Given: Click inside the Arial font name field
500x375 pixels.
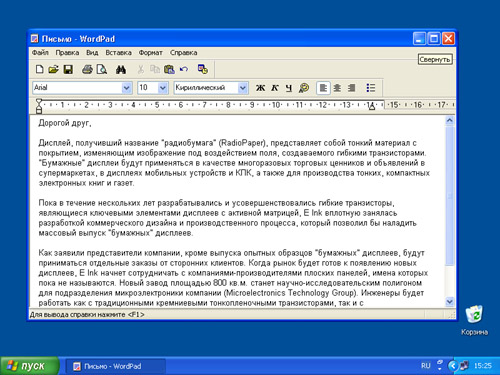Looking at the screenshot, I should point(77,88).
